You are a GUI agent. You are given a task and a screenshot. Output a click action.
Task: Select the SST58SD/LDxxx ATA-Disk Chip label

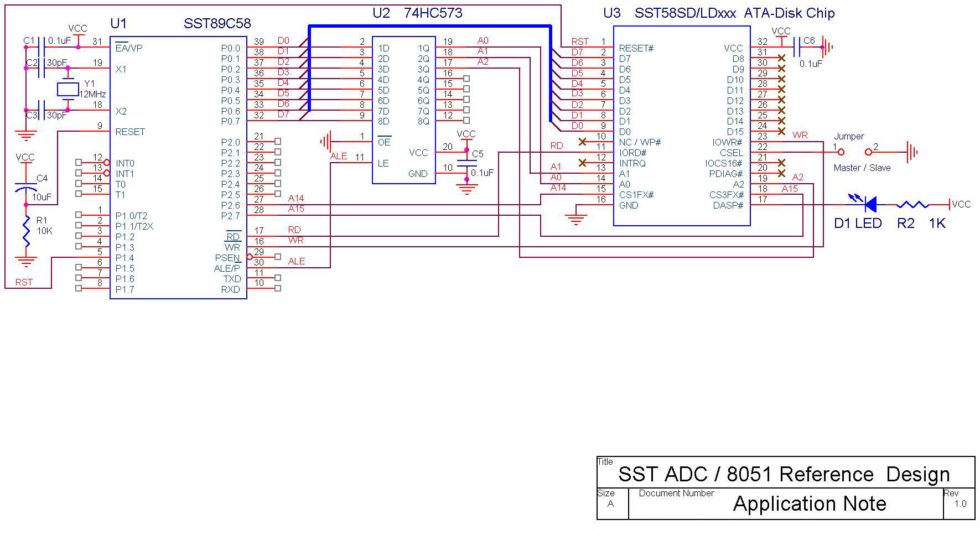tap(734, 13)
